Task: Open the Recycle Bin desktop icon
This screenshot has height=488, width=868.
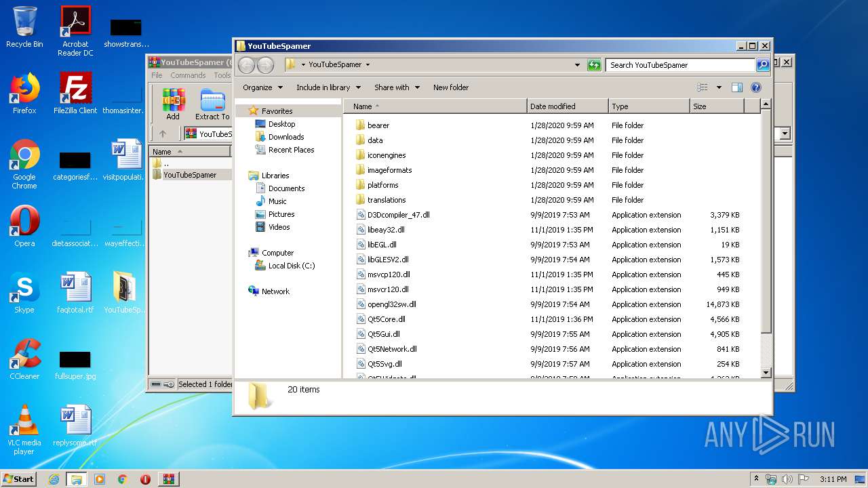Action: (24, 28)
